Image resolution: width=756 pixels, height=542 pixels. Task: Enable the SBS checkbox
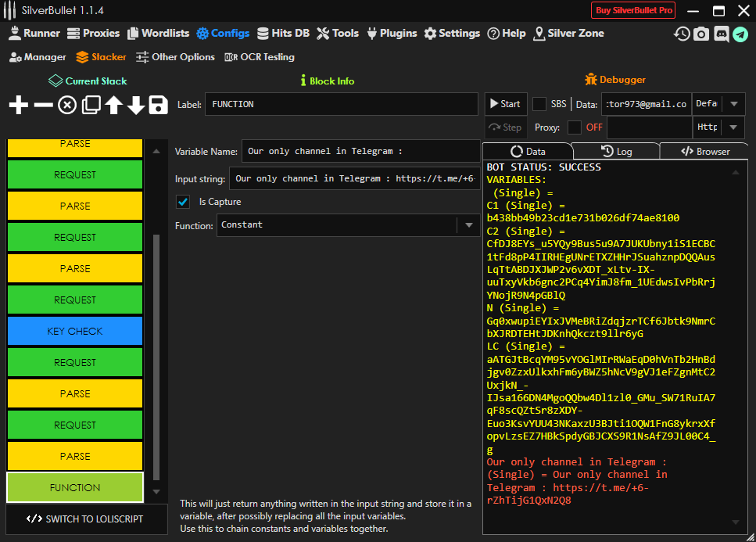539,104
